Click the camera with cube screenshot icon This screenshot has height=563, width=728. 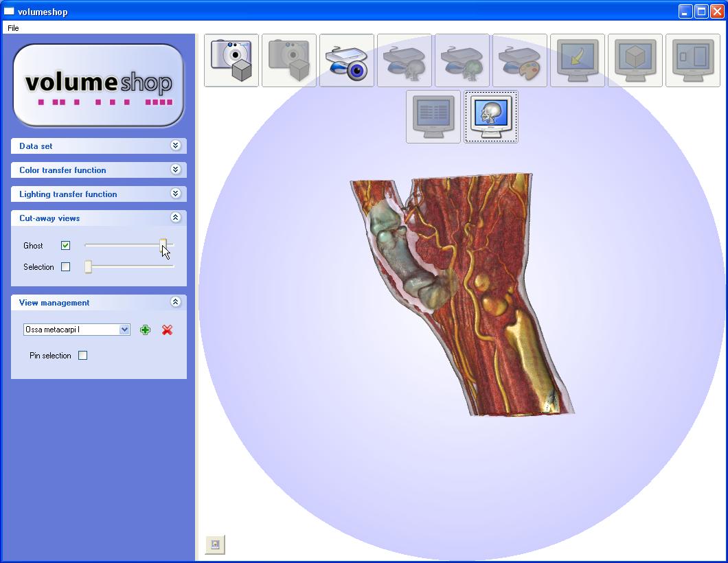click(x=231, y=60)
